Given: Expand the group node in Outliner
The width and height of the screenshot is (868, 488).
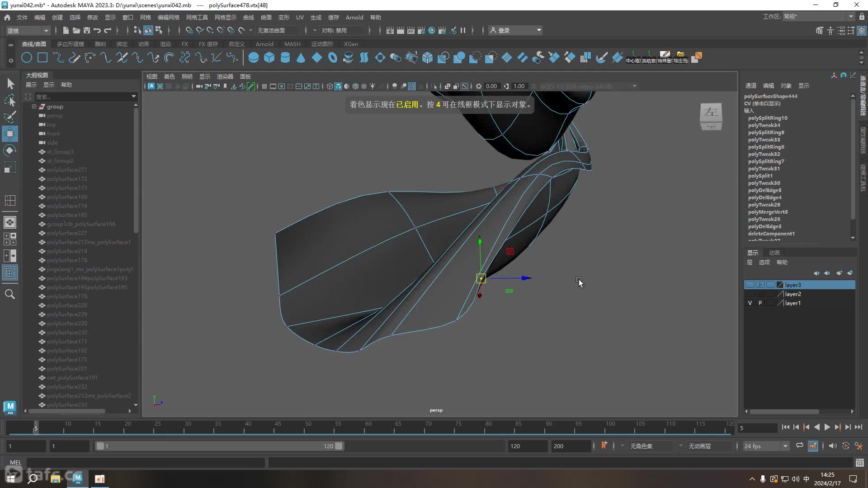Looking at the screenshot, I should pyautogui.click(x=34, y=107).
